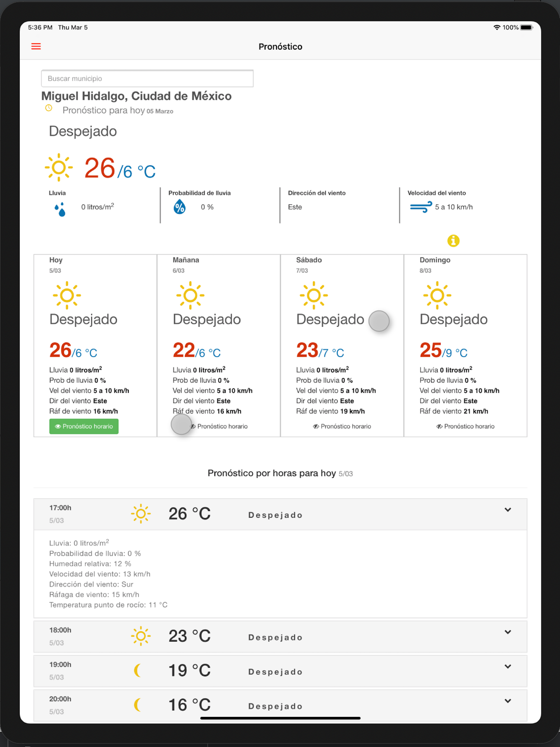The image size is (560, 747).
Task: Tap the sun icon in the Mañana card
Action: [x=190, y=295]
